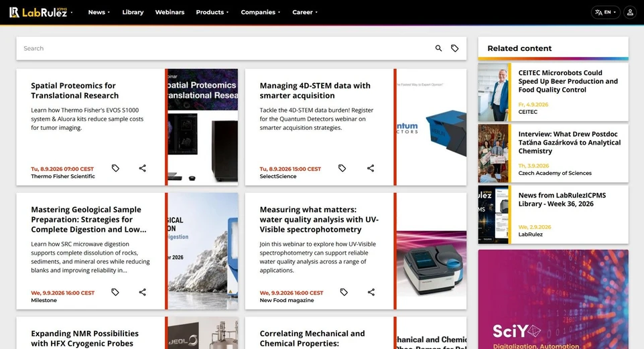This screenshot has width=644, height=349.
Task: Click date Tu, 8.9.2026 07:00 CEST
Action: tap(62, 169)
